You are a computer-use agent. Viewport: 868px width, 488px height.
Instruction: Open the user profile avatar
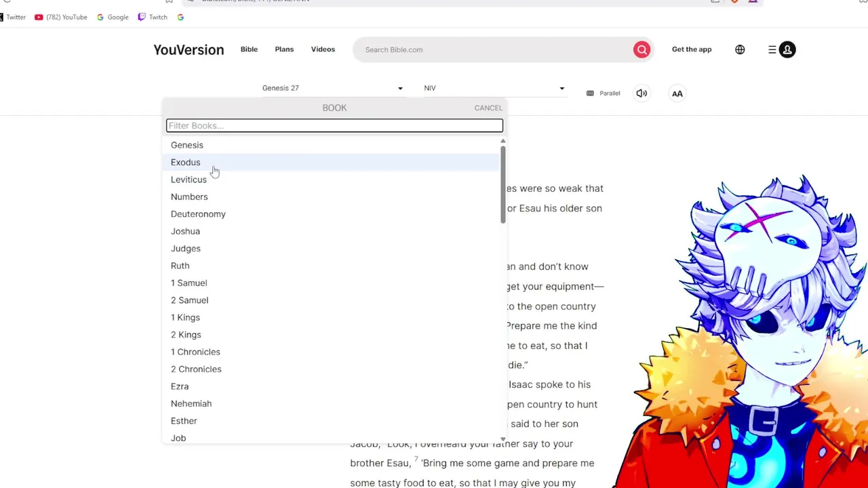pos(787,49)
